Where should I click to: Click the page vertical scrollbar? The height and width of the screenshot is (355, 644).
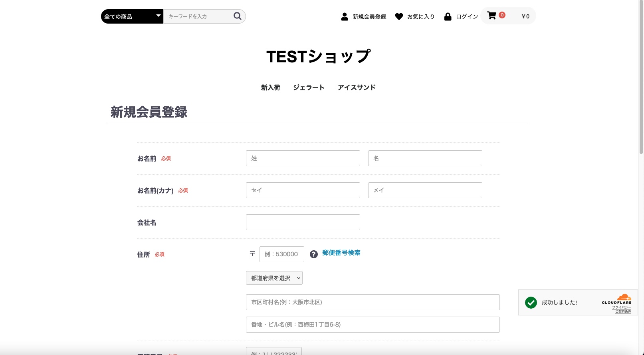point(641,80)
